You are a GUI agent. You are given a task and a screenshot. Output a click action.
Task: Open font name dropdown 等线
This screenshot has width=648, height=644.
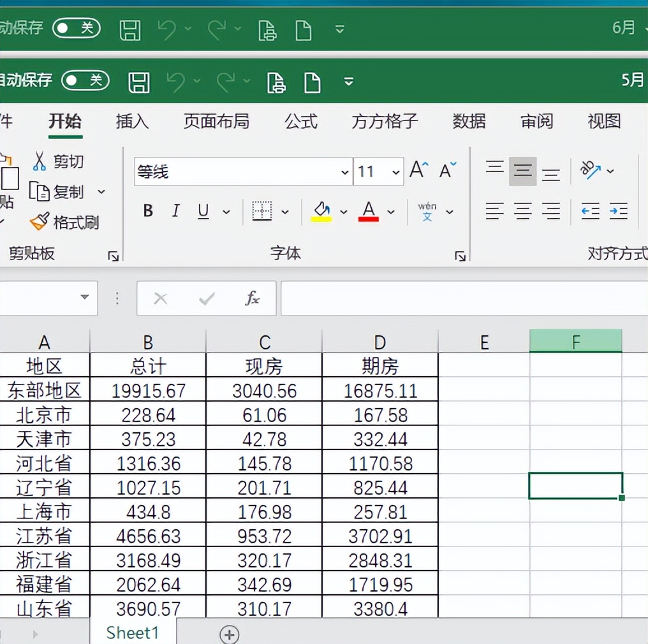pos(344,172)
